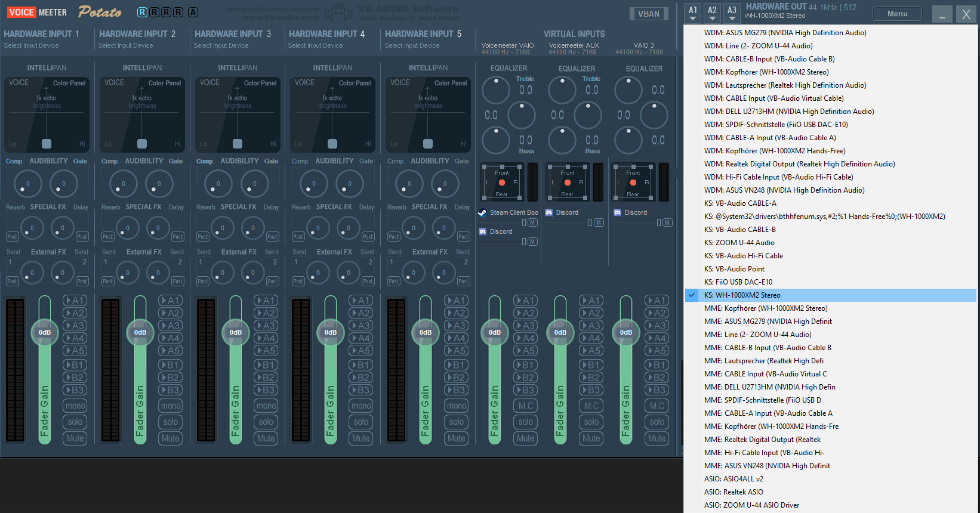Viewport: 980px width, 513px height.
Task: Select ASIO: ASIO4ALL v2 driver
Action: click(x=831, y=479)
